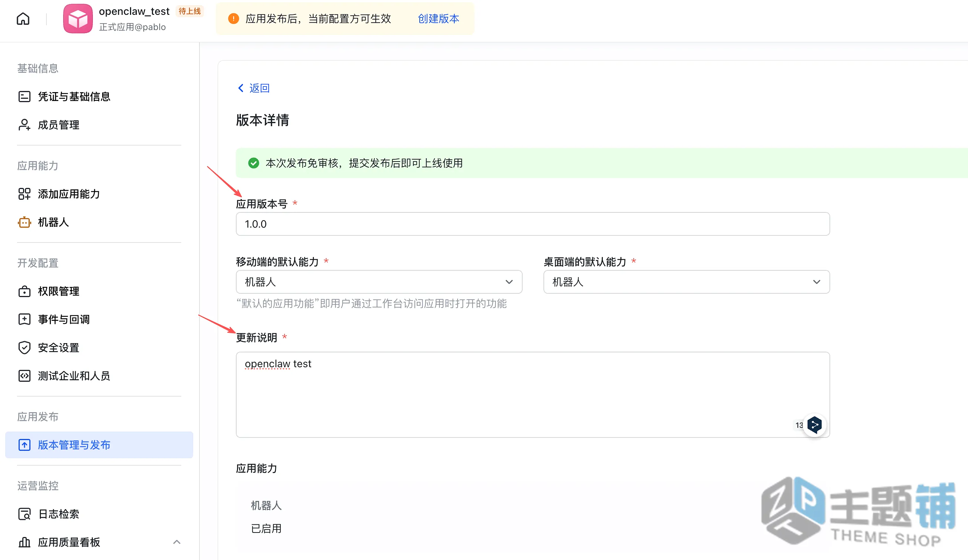The height and width of the screenshot is (560, 968).
Task: Click the character count 13 in textarea
Action: (799, 425)
